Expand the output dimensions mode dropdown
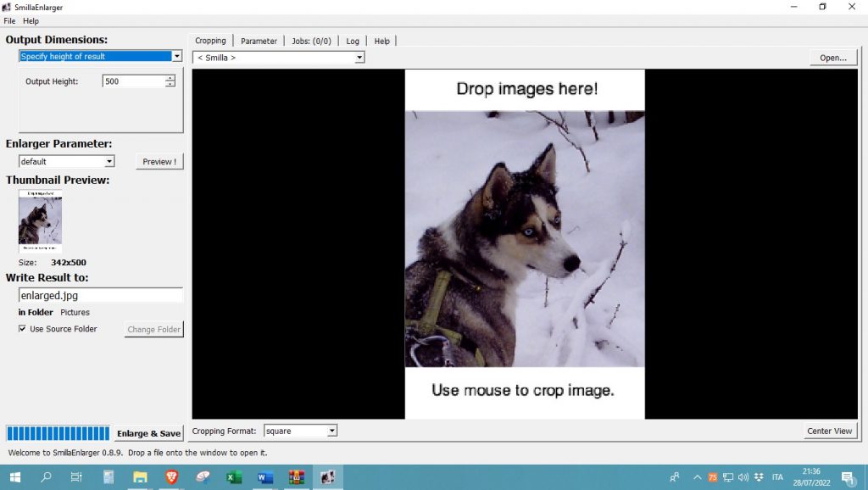This screenshot has height=490, width=868. [x=176, y=56]
